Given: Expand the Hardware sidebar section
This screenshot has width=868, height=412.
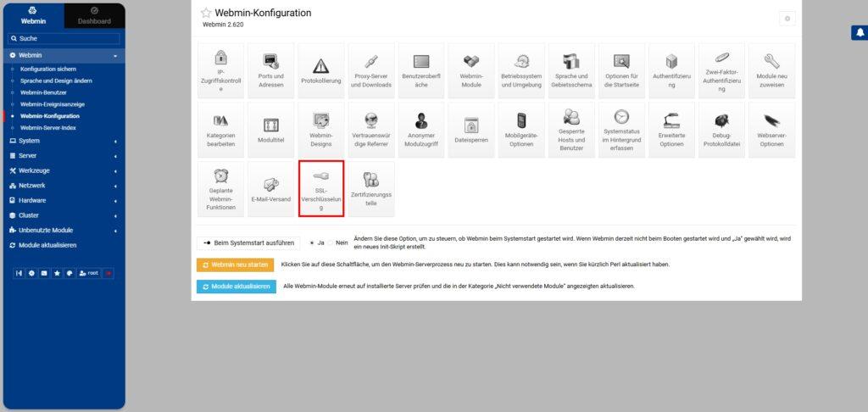Looking at the screenshot, I should click(64, 200).
